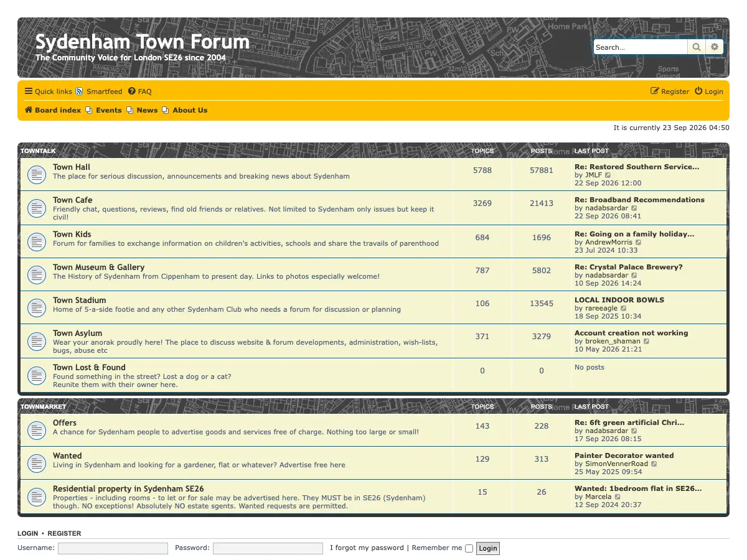Tick the Remember me checkbox
The height and width of the screenshot is (560, 747).
tap(469, 548)
